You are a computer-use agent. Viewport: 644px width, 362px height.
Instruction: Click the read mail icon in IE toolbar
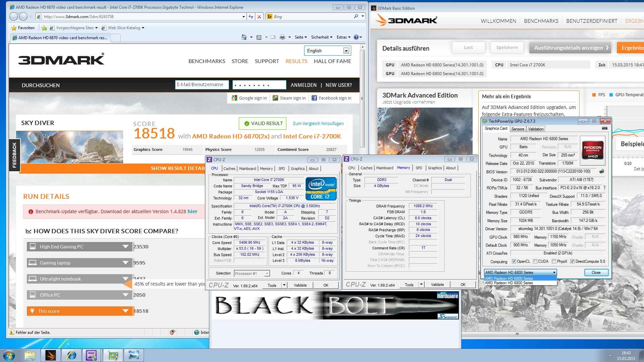point(273,37)
